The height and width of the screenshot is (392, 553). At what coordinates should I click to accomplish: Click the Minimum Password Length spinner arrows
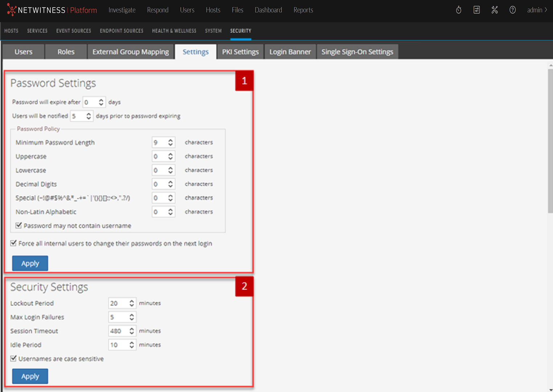pos(170,142)
